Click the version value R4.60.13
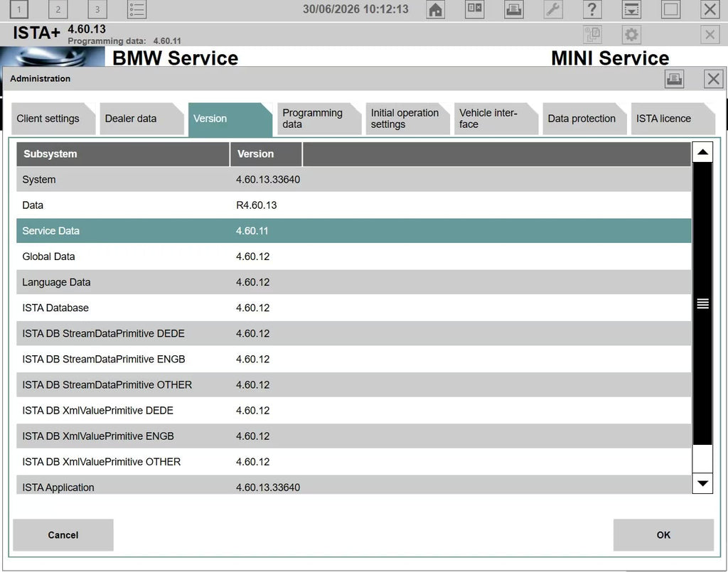This screenshot has width=728, height=572. point(256,205)
